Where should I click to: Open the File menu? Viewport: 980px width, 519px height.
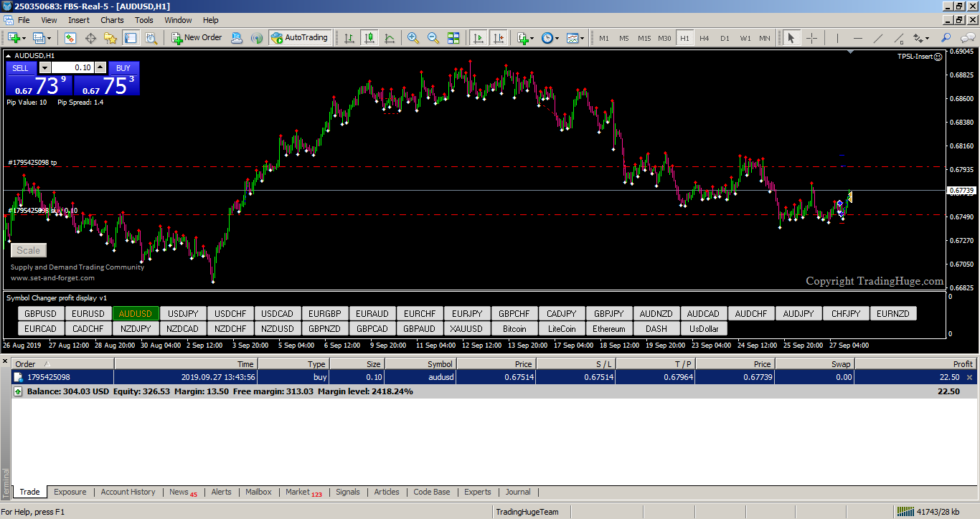click(x=24, y=20)
